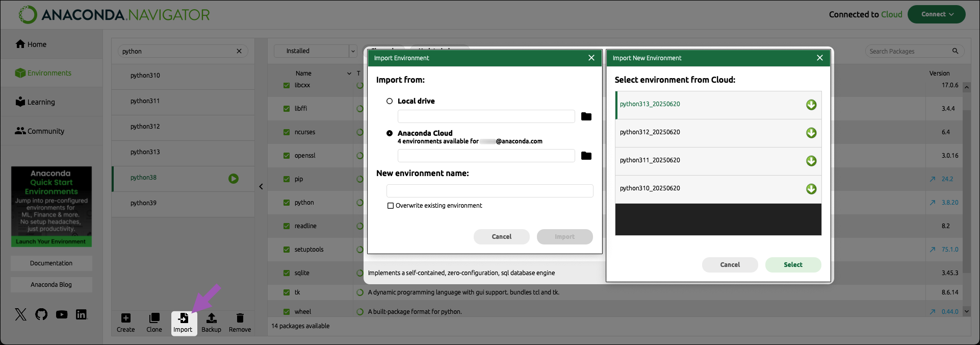The width and height of the screenshot is (980, 345).
Task: Click the package list scroll down arrow
Action: click(x=966, y=311)
